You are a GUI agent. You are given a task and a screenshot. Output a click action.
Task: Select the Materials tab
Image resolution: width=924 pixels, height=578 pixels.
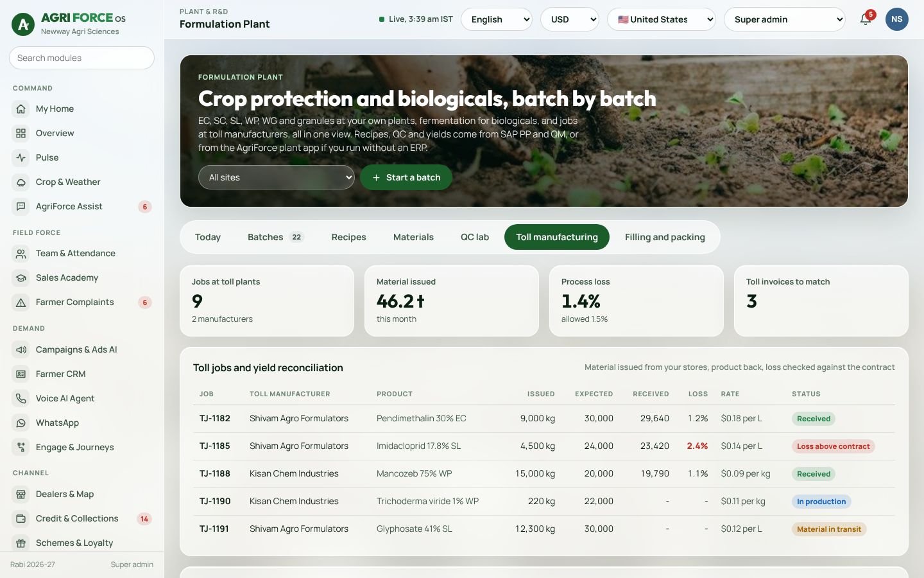click(x=413, y=237)
